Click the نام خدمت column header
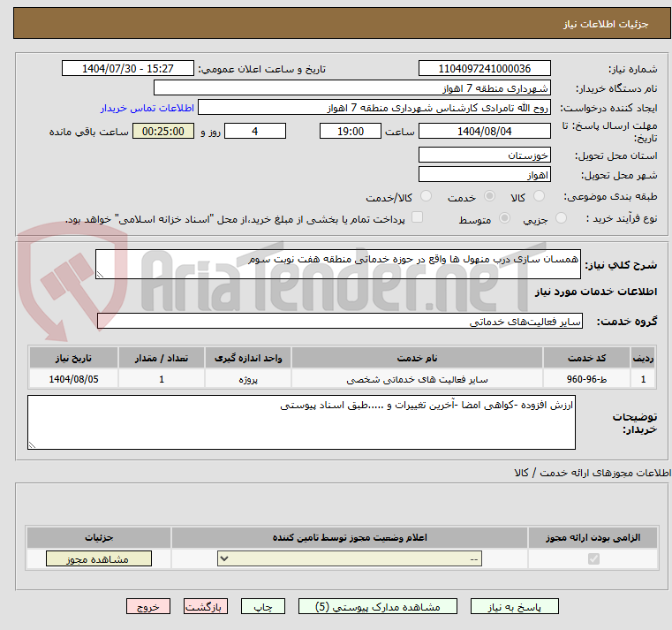This screenshot has height=630, width=672. pos(417,358)
